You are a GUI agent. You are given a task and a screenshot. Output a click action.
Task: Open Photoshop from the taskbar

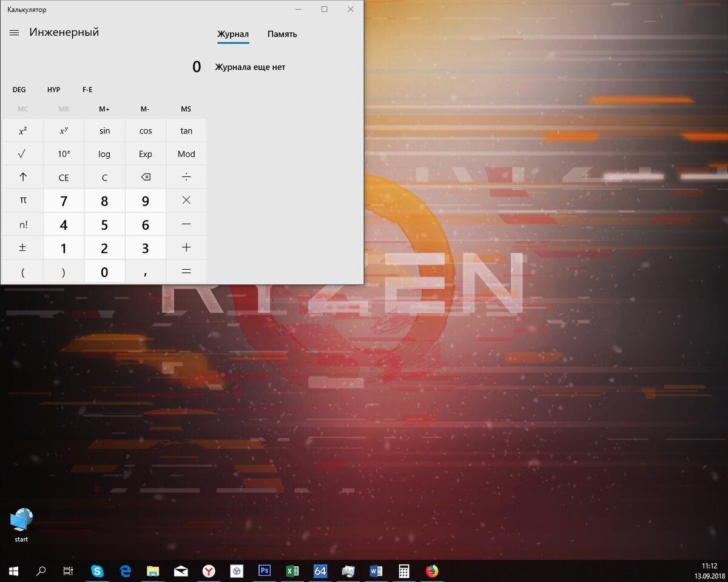(265, 570)
